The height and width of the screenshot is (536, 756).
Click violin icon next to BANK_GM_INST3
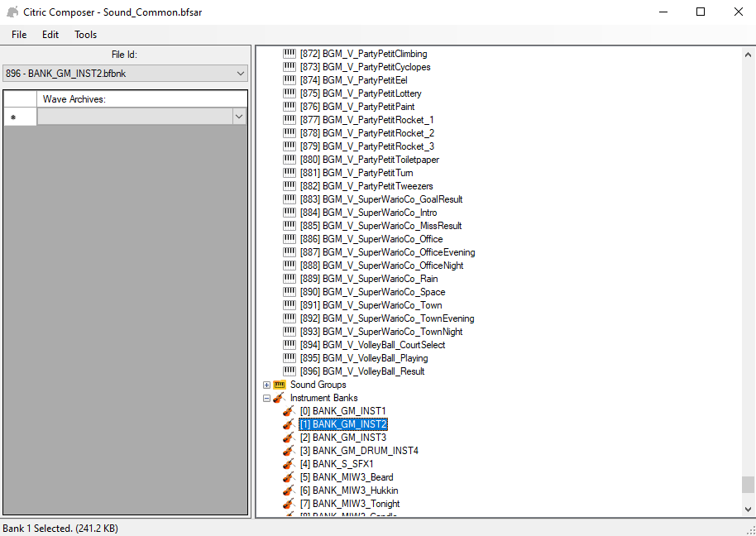(x=289, y=438)
